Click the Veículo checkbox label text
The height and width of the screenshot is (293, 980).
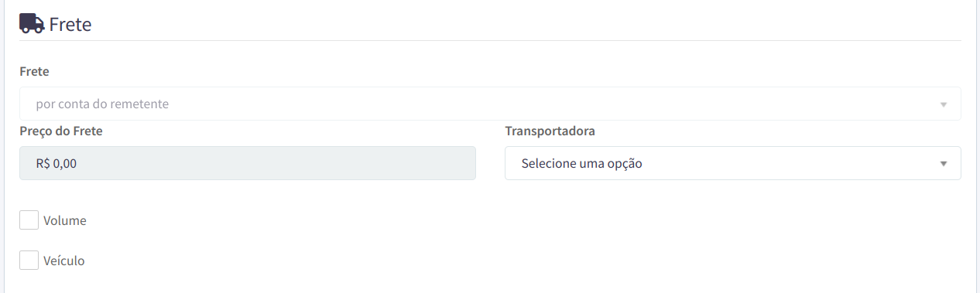pos(64,261)
